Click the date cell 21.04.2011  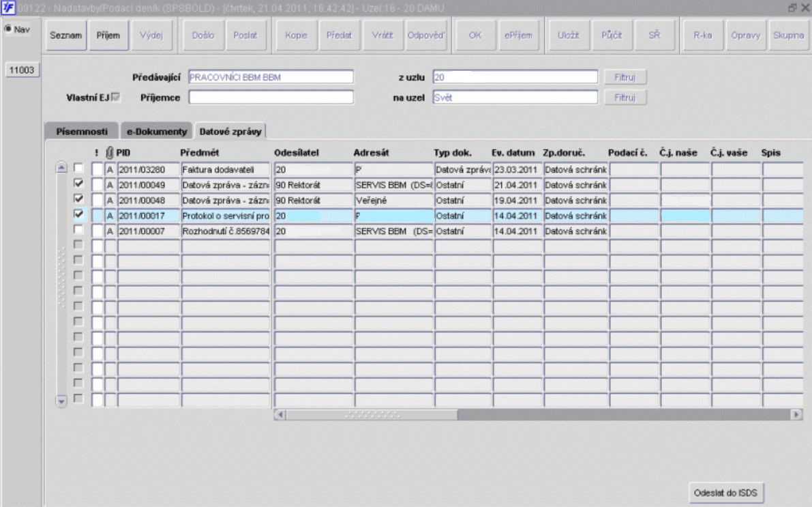(x=517, y=185)
